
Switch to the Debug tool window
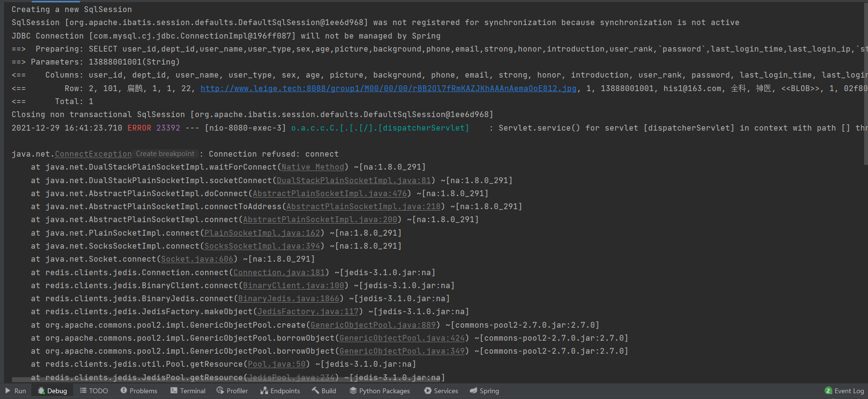click(x=52, y=391)
